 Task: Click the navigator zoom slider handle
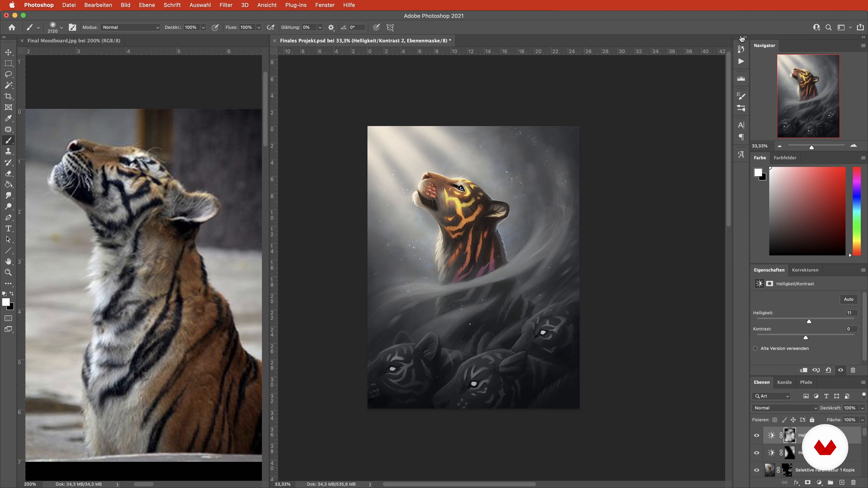click(x=811, y=147)
